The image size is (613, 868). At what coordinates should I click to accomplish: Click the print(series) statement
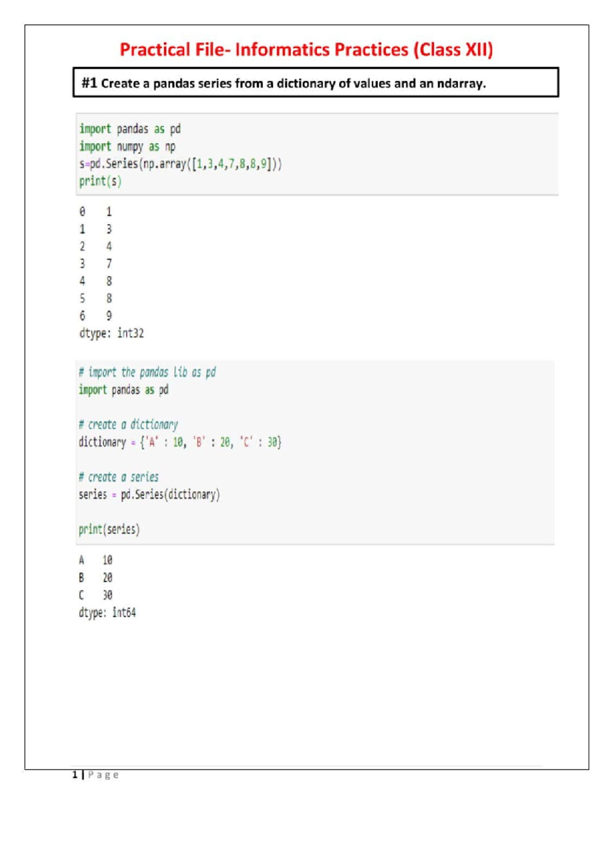click(109, 530)
